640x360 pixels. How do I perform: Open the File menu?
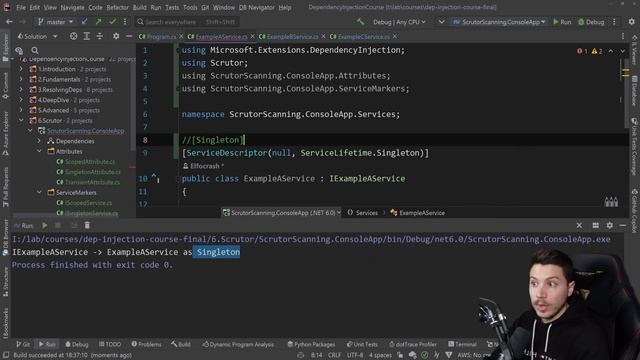point(21,7)
